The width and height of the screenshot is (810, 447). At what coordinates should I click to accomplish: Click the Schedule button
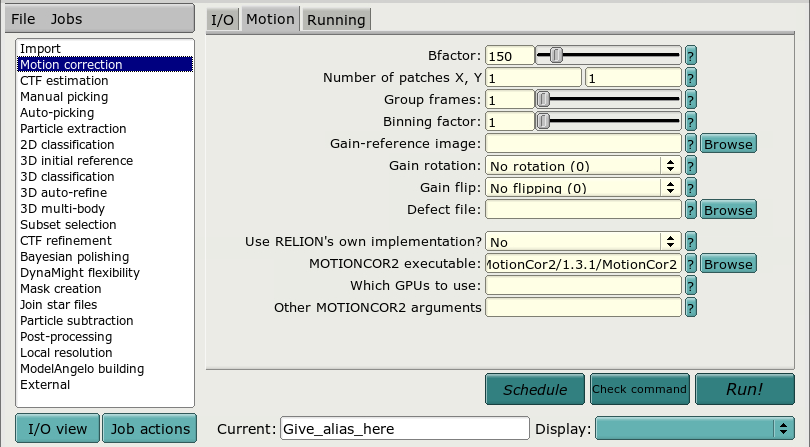[535, 389]
